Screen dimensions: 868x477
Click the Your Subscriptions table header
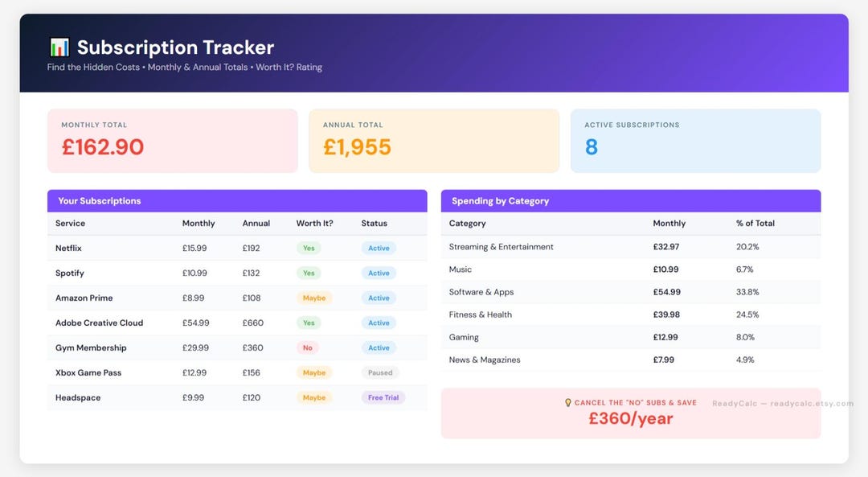pyautogui.click(x=237, y=201)
